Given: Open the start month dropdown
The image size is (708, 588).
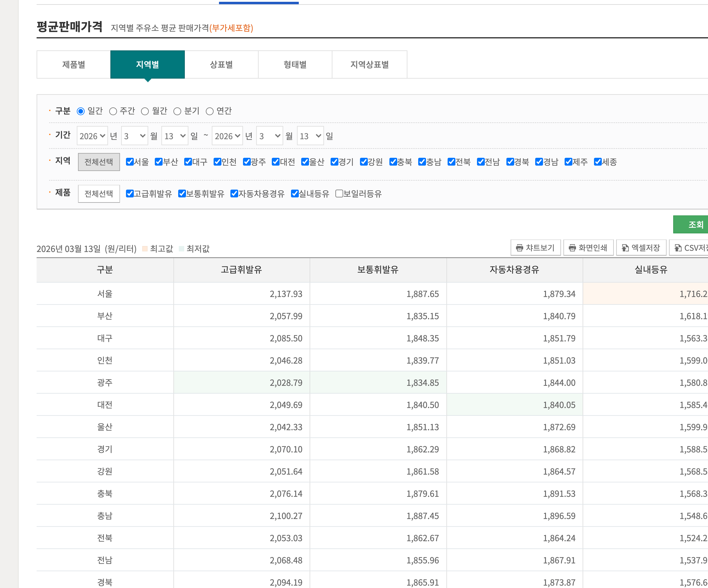Looking at the screenshot, I should click(134, 136).
